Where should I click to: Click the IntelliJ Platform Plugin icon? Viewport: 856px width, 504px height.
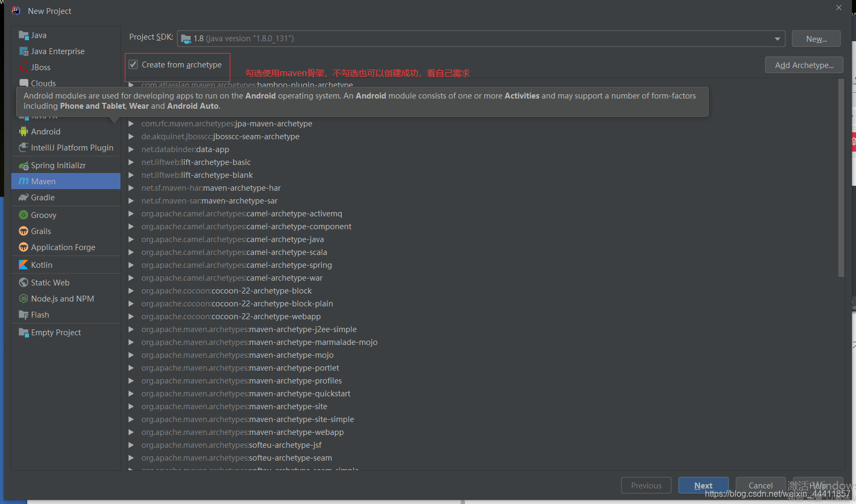(x=24, y=148)
